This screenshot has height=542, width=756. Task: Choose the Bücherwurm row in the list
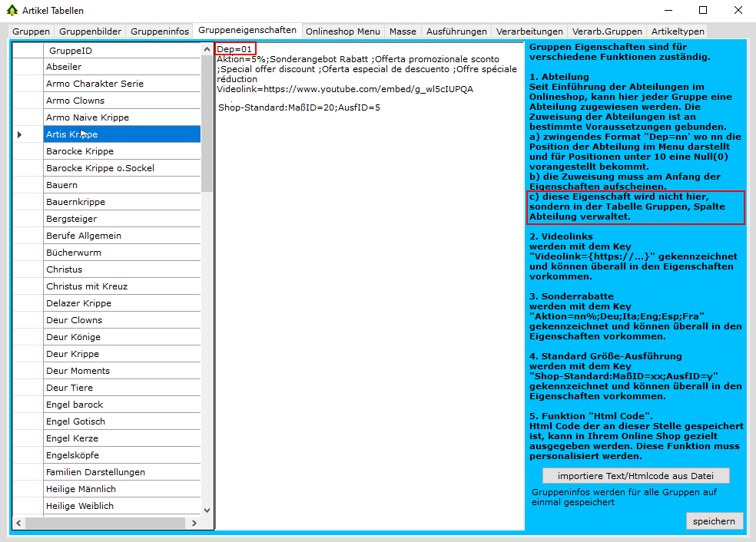point(121,253)
